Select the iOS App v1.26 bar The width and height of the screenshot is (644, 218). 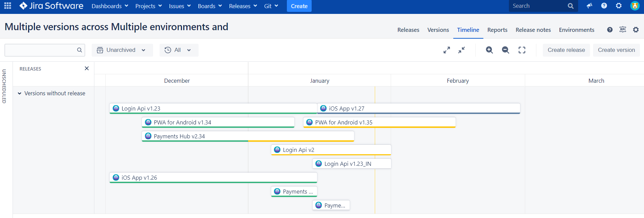click(213, 178)
